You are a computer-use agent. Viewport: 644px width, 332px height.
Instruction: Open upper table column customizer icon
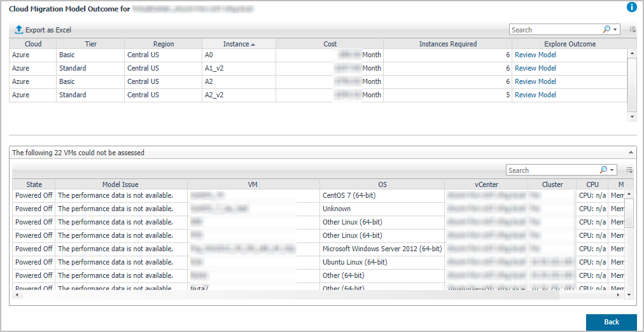633,29
